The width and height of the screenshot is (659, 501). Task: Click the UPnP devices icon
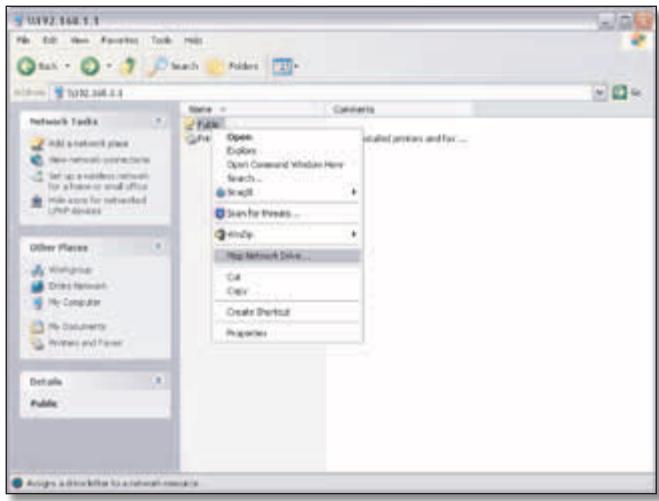37,201
